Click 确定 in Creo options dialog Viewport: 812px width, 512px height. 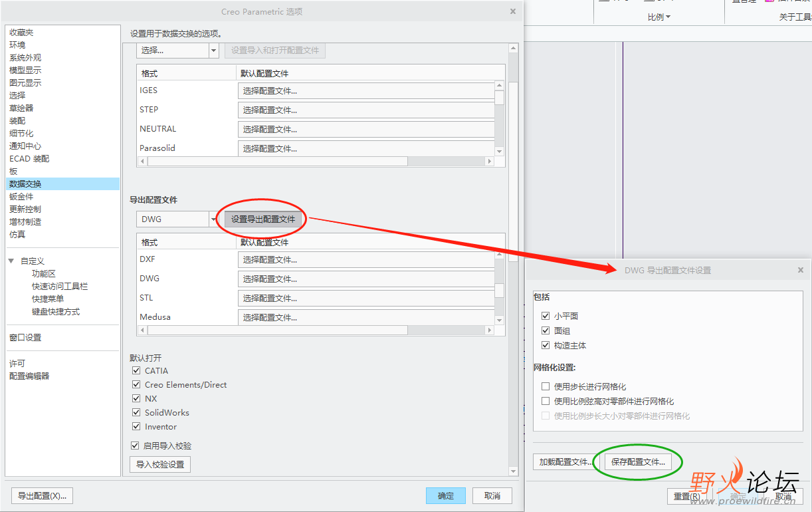coord(446,496)
